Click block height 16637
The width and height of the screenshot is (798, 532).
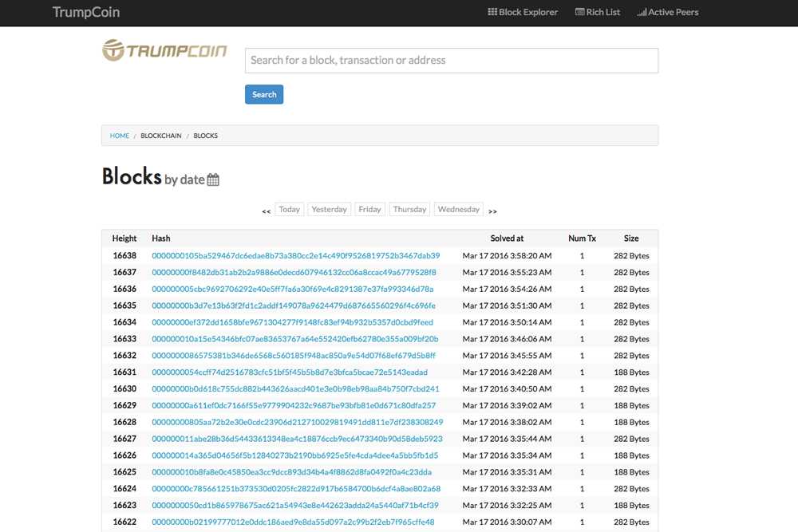click(124, 273)
